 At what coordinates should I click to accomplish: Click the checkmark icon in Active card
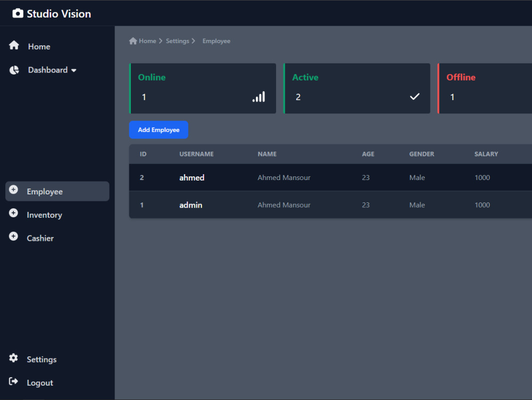(x=414, y=97)
